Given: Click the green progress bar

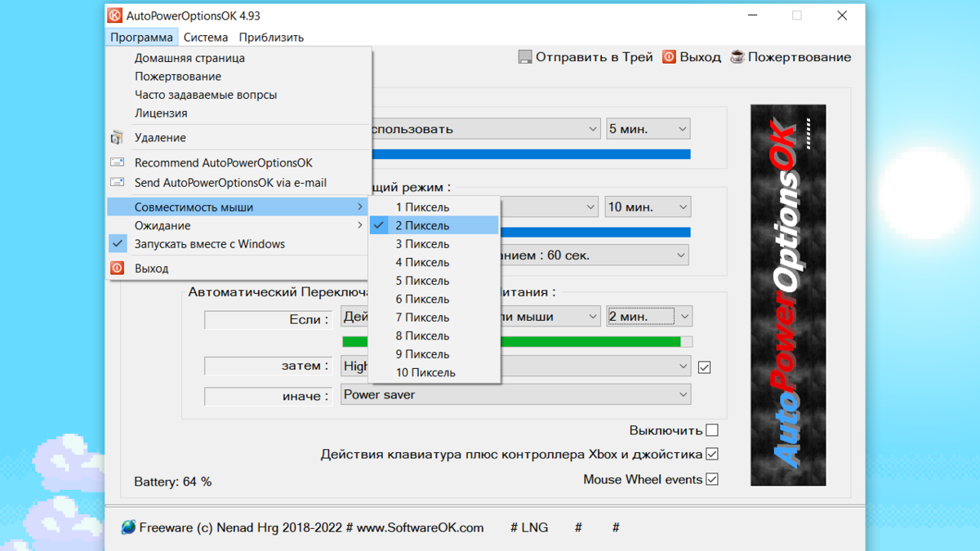Looking at the screenshot, I should tap(517, 341).
